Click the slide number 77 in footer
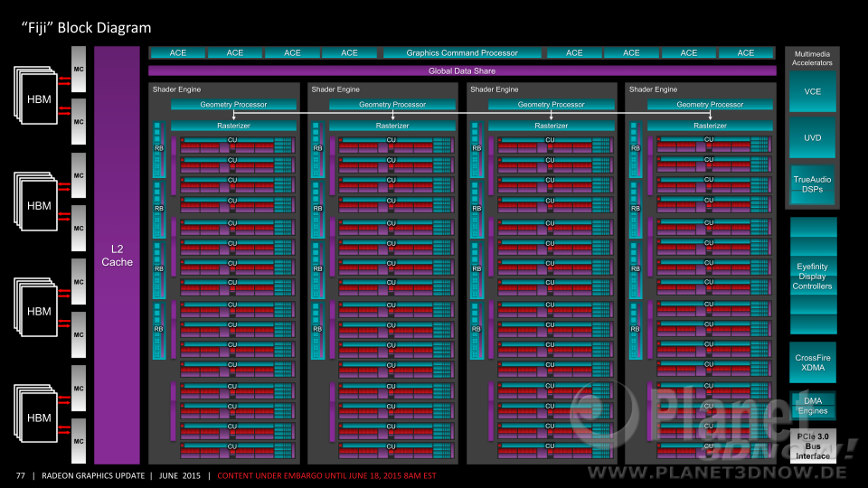 21,475
